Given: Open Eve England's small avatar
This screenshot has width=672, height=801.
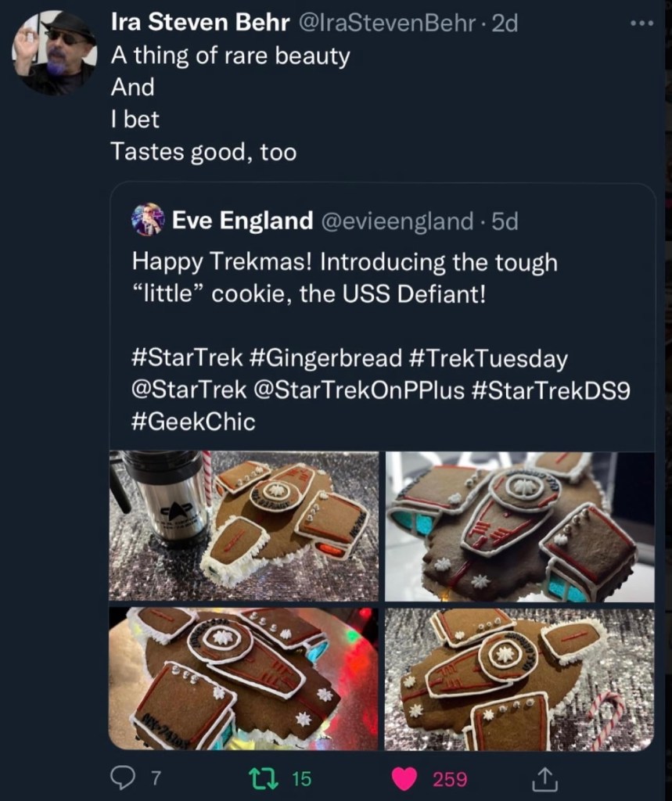Looking at the screenshot, I should pos(148,220).
